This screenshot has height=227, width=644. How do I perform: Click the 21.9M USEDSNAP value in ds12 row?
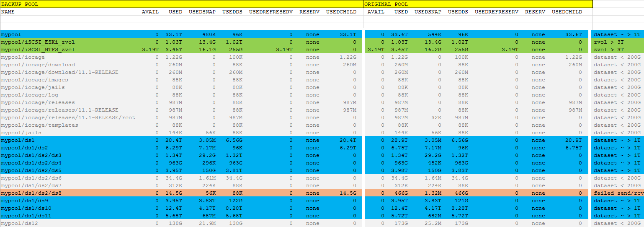[207, 223]
